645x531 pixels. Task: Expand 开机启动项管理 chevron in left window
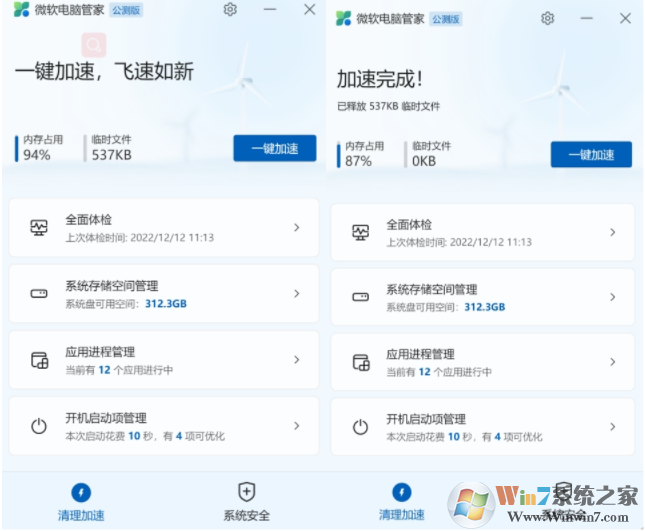pos(297,426)
